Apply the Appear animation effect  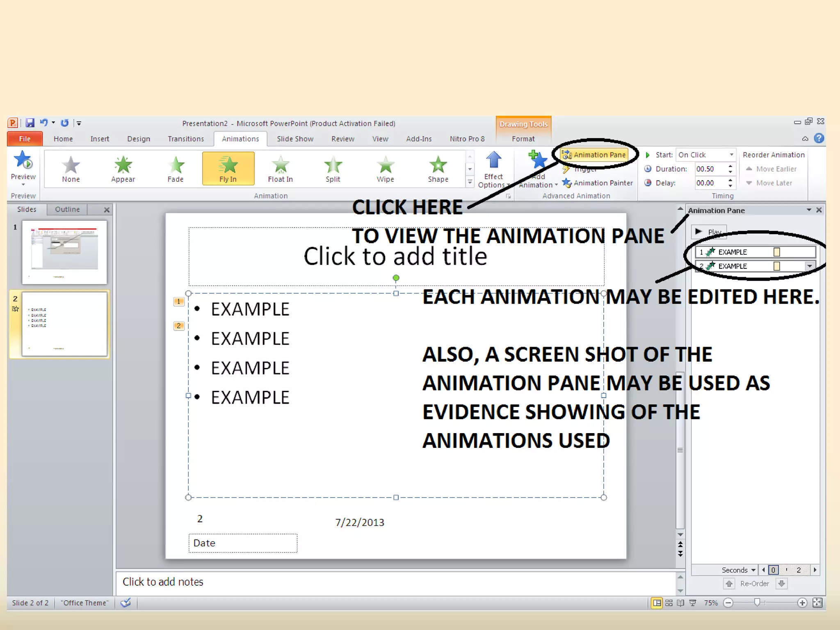(123, 169)
